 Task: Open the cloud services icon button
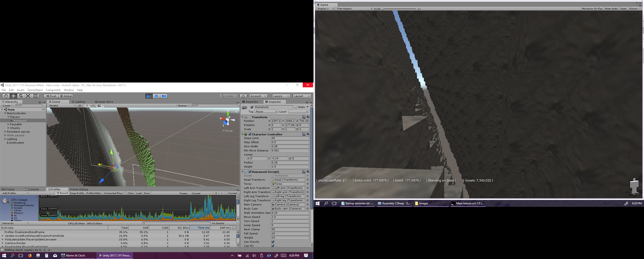tap(243, 96)
